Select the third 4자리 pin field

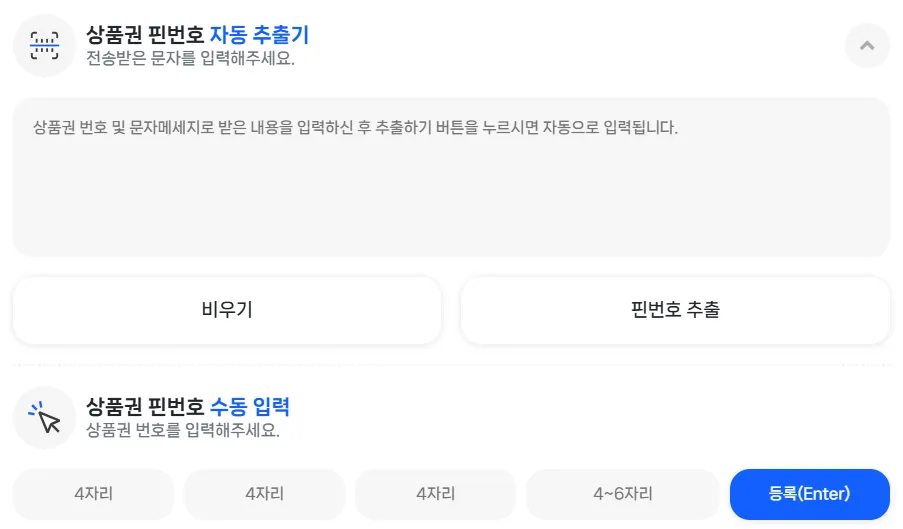click(436, 494)
